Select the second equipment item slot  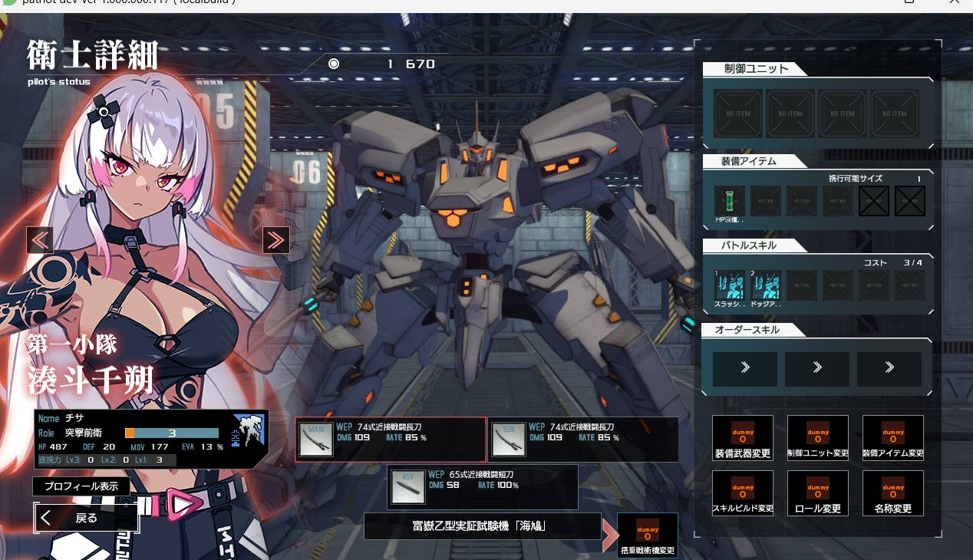coord(766,201)
